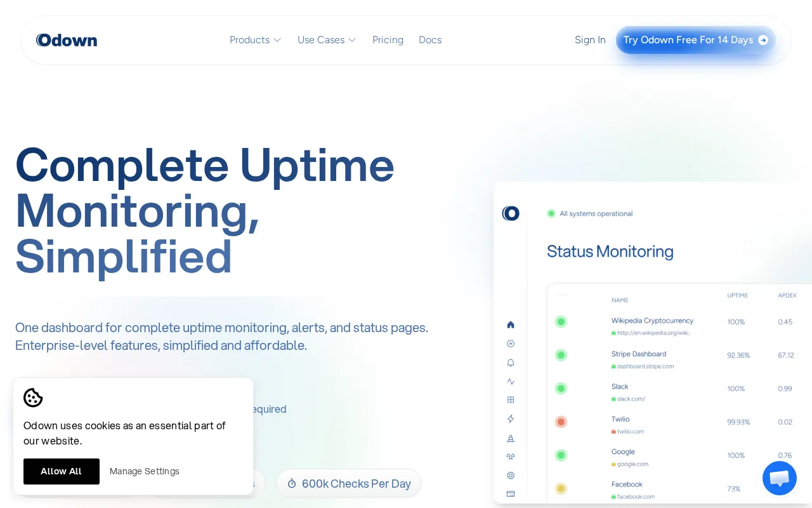
Task: Click the arrow icon in Try Odown button
Action: [x=763, y=40]
